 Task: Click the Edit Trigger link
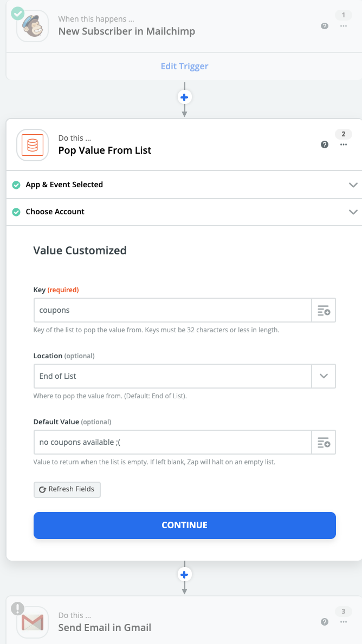(x=184, y=67)
